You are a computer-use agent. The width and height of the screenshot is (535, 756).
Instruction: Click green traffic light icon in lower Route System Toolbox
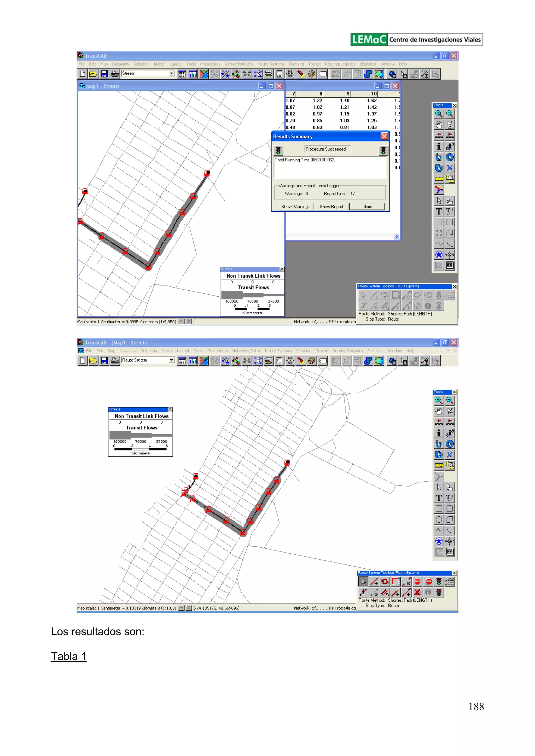[439, 582]
